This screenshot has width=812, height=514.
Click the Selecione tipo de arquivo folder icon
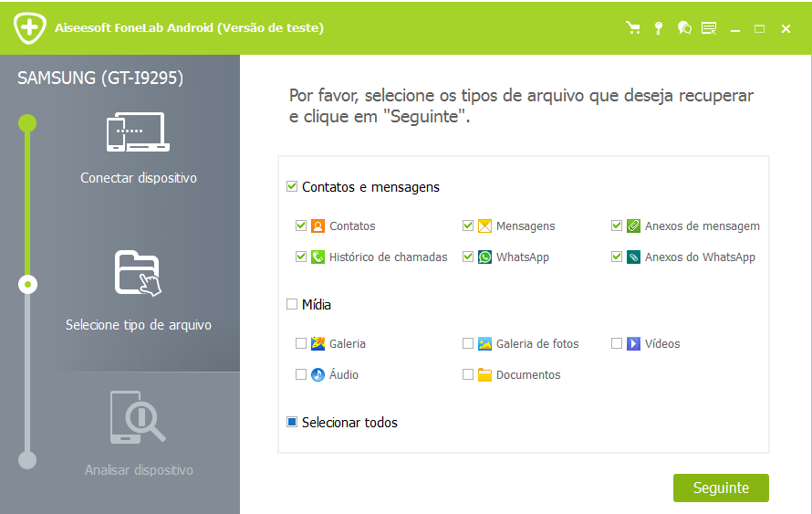(138, 272)
